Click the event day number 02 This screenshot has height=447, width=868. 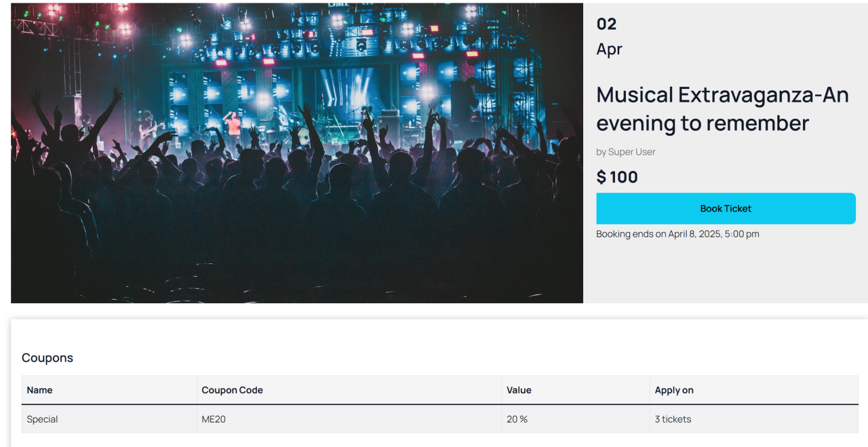(x=606, y=24)
